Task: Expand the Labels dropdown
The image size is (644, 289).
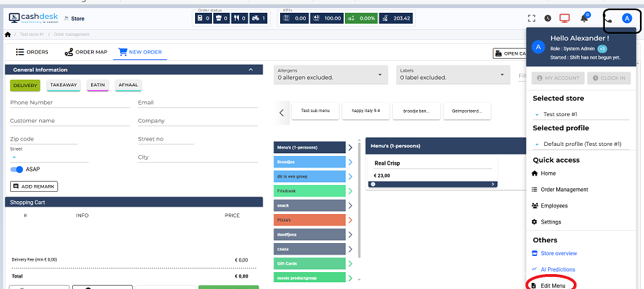Action: 453,74
